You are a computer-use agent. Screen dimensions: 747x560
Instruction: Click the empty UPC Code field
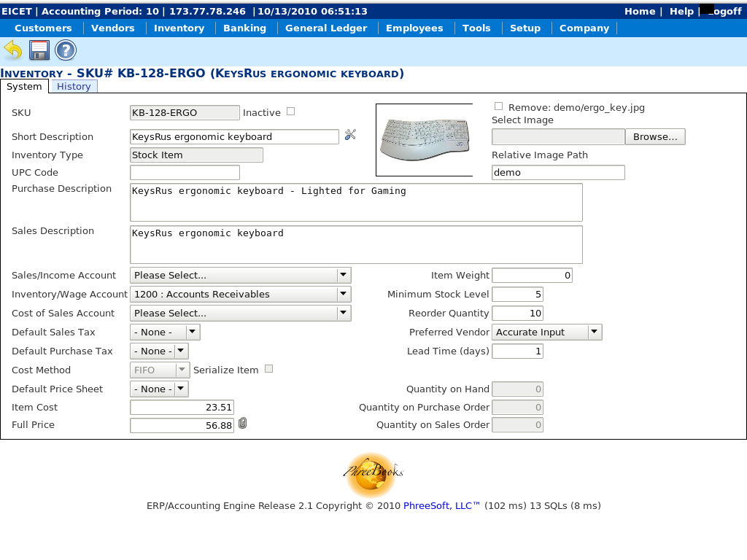coord(185,172)
